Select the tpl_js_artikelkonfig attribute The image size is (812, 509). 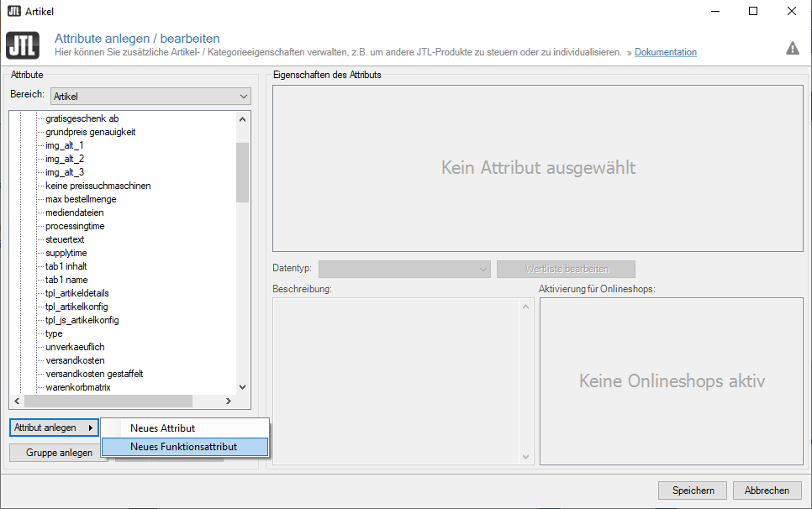(x=82, y=320)
